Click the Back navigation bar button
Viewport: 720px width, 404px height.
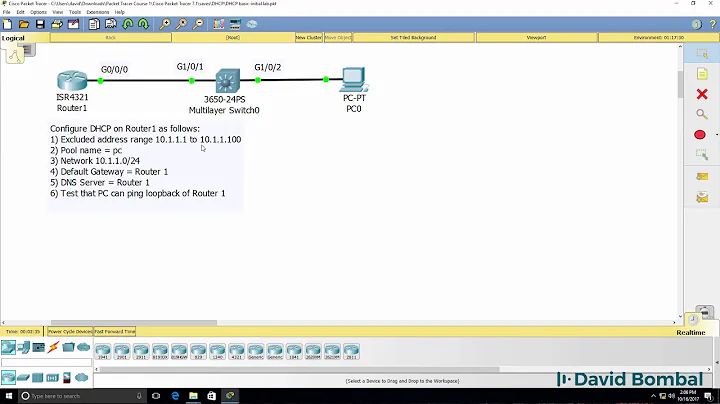[111, 38]
